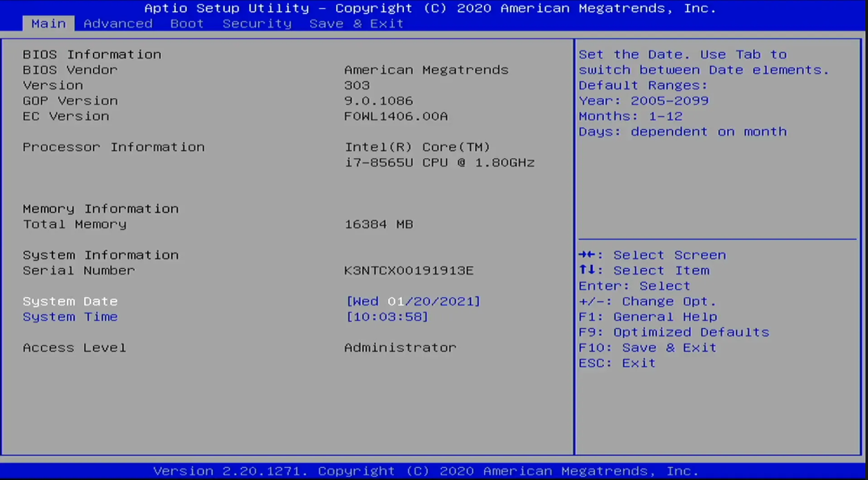Screen dimensions: 868x480
Task: Return to the Main tab
Action: coord(48,23)
